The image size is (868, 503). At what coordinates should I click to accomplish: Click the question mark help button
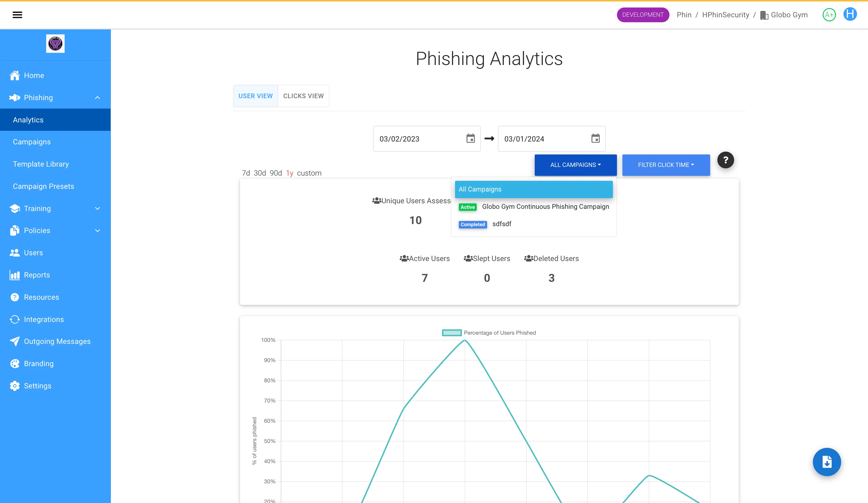pos(725,160)
